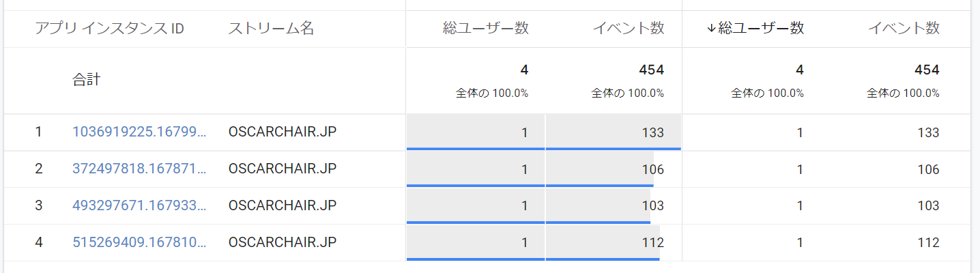
Task: Click the shaded bar showing 106 events
Action: click(x=599, y=169)
